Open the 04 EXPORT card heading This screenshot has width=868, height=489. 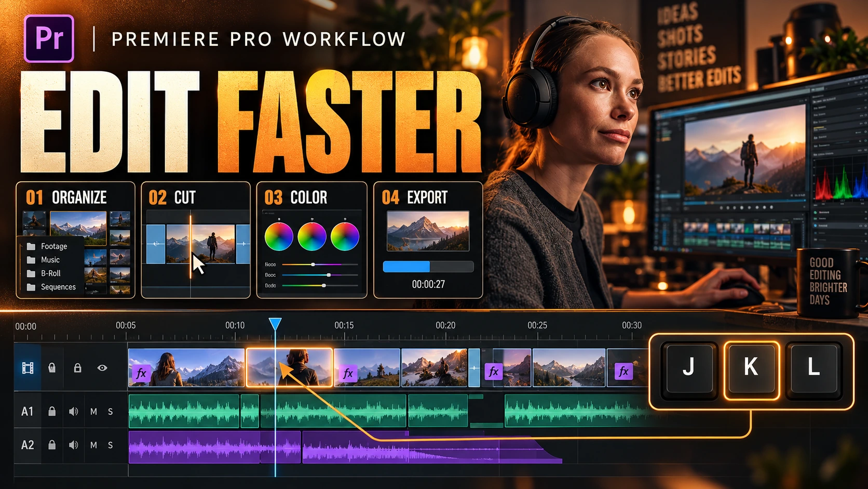tap(415, 197)
